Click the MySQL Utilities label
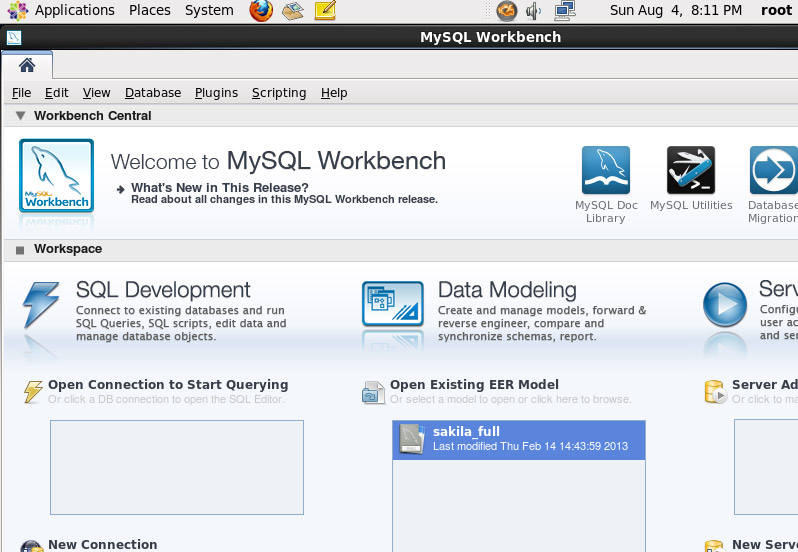This screenshot has width=798, height=552. coord(691,206)
